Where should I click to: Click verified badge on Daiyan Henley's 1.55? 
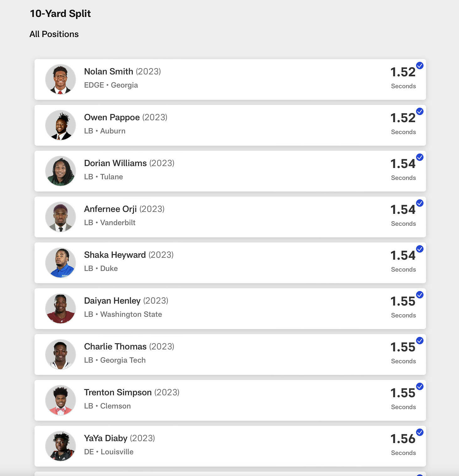click(x=419, y=295)
